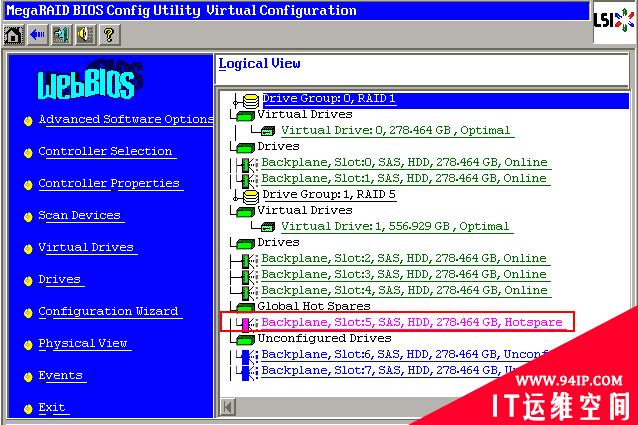The height and width of the screenshot is (425, 638).
Task: Click the LSI logo
Action: pyautogui.click(x=614, y=20)
